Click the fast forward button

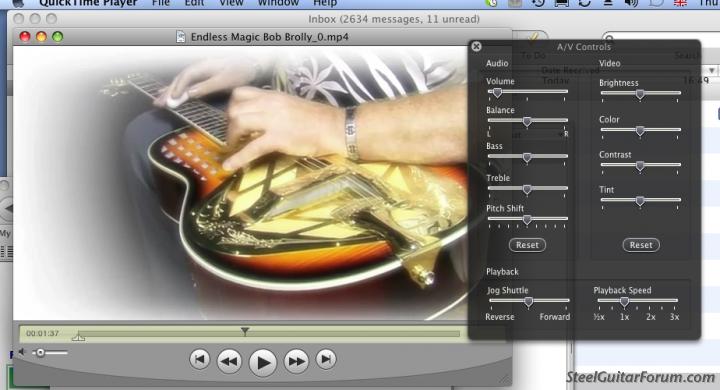296,361
